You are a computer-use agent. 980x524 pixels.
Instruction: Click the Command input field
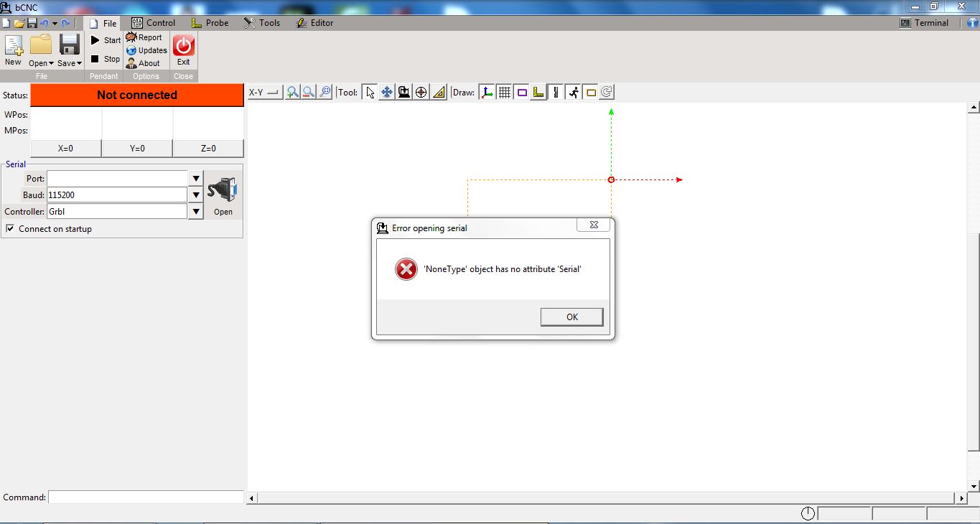(146, 497)
